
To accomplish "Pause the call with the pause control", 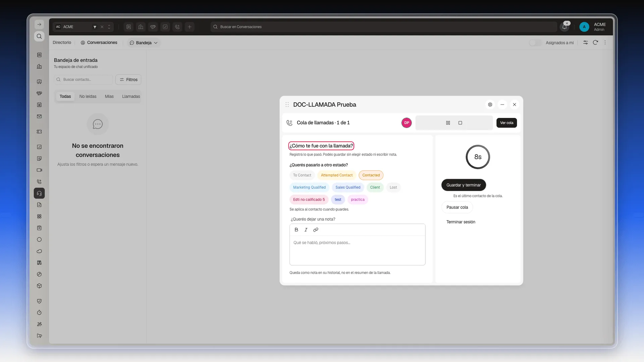I will click(x=448, y=123).
